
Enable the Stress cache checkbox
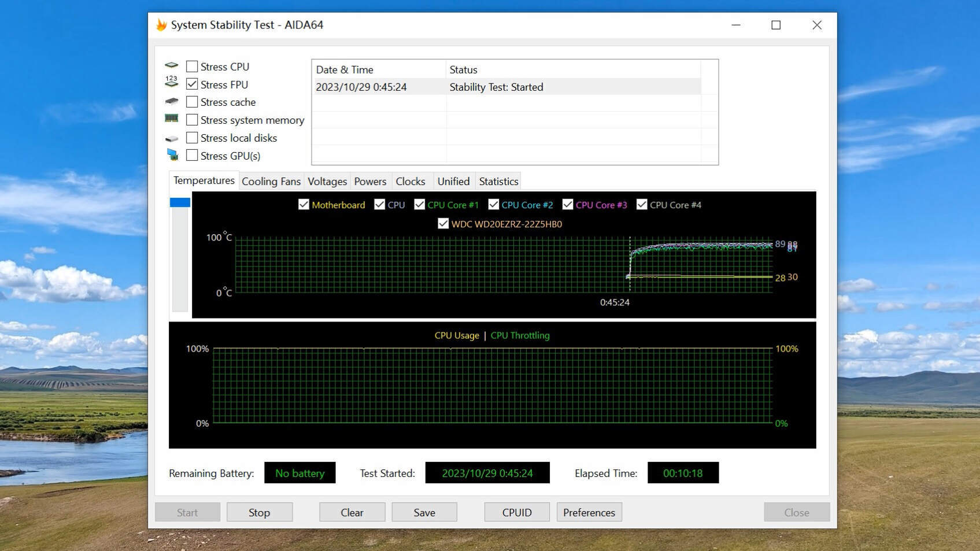(x=192, y=102)
